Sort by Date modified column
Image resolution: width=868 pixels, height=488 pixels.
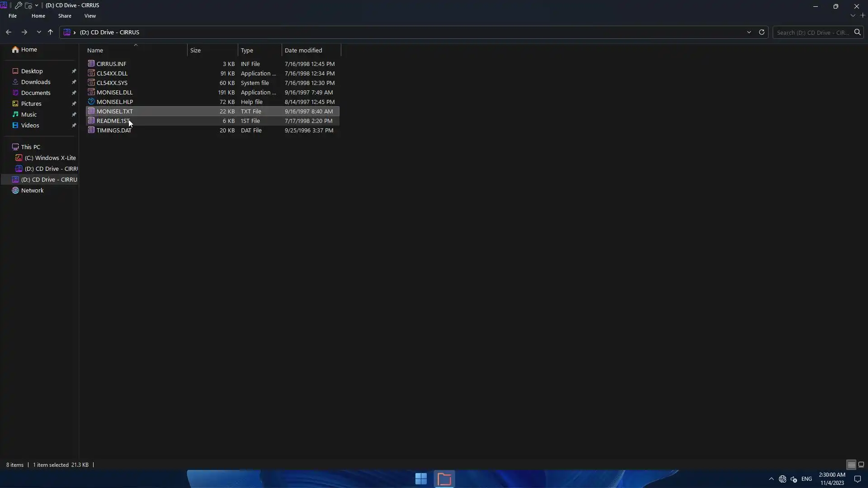303,50
